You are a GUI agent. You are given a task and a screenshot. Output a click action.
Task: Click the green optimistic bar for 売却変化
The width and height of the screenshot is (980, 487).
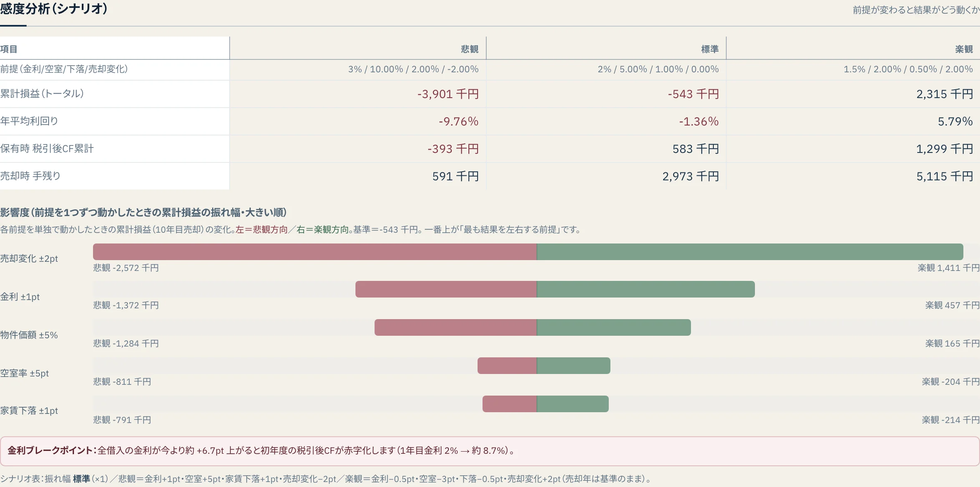750,252
